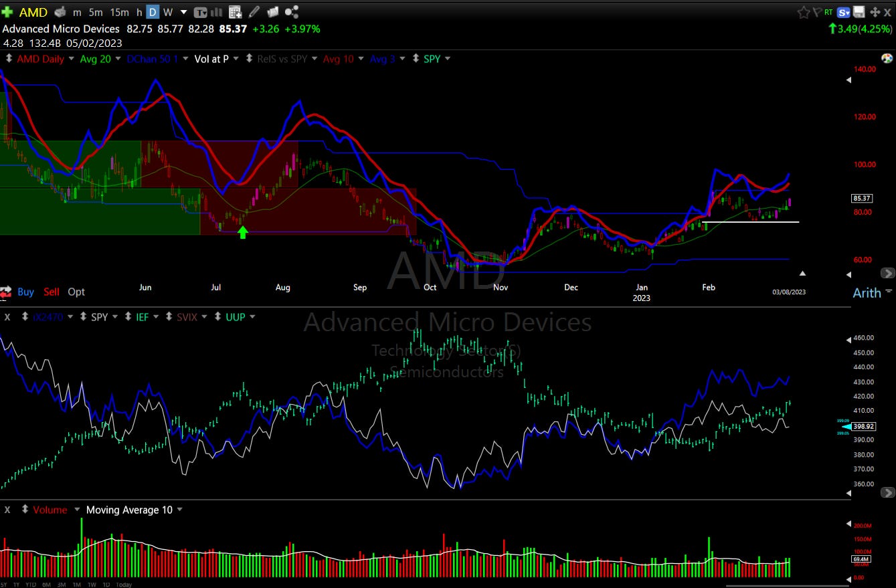Click the AMD ticker symbol
Viewport: 896px width, 588px height.
[x=33, y=12]
